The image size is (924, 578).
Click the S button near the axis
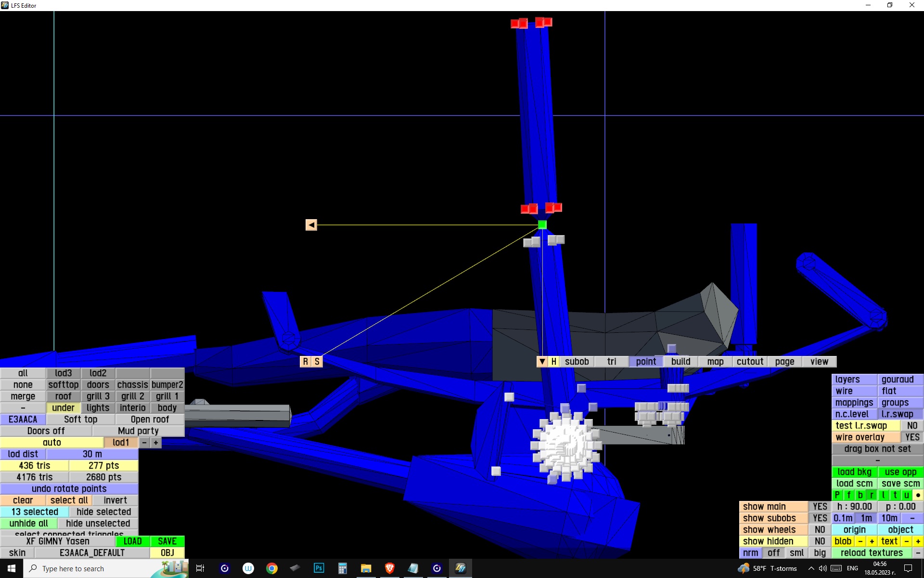coord(317,362)
